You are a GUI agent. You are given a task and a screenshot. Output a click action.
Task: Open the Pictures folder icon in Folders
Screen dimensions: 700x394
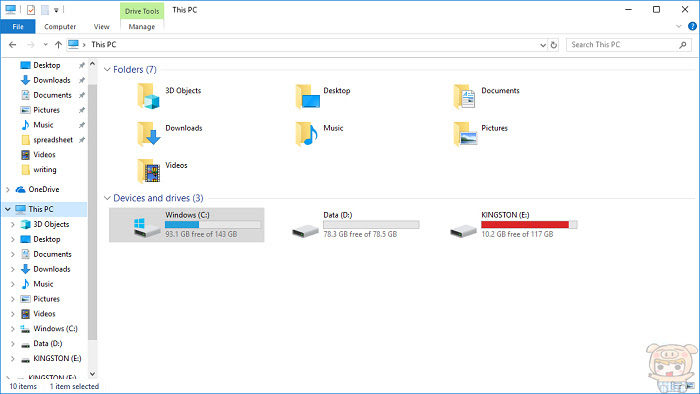465,133
